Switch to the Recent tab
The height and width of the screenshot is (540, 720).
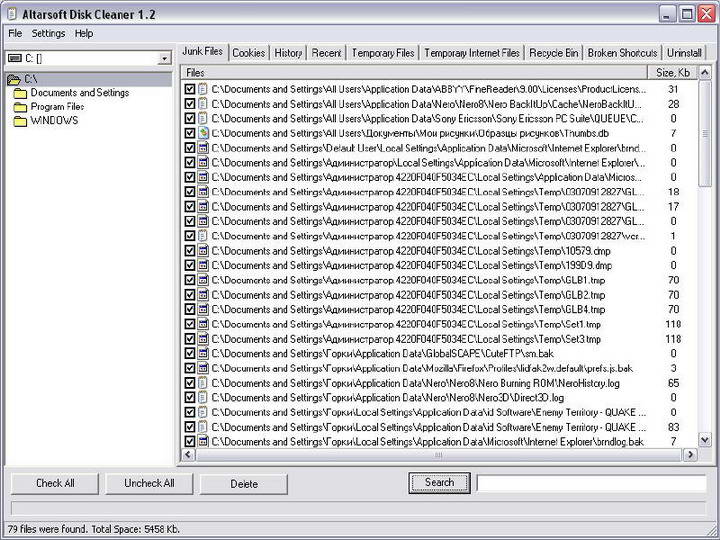[x=326, y=53]
